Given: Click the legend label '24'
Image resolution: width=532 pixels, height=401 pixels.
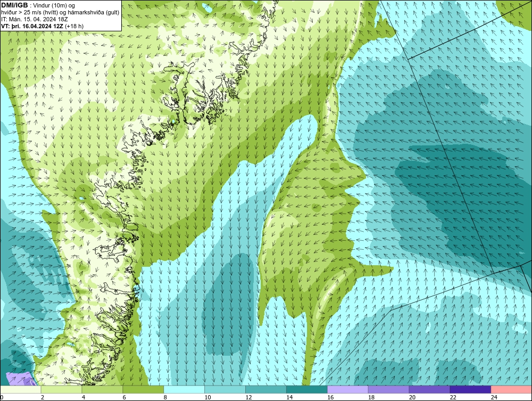Looking at the screenshot, I should [x=494, y=397].
